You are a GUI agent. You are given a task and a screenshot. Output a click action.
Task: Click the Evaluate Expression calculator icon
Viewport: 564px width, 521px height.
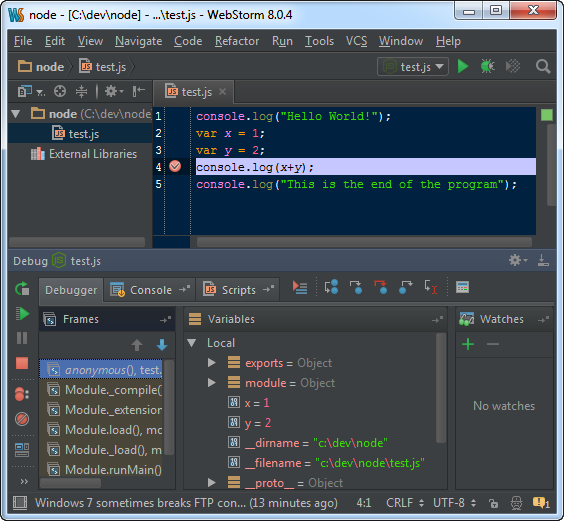pos(462,287)
